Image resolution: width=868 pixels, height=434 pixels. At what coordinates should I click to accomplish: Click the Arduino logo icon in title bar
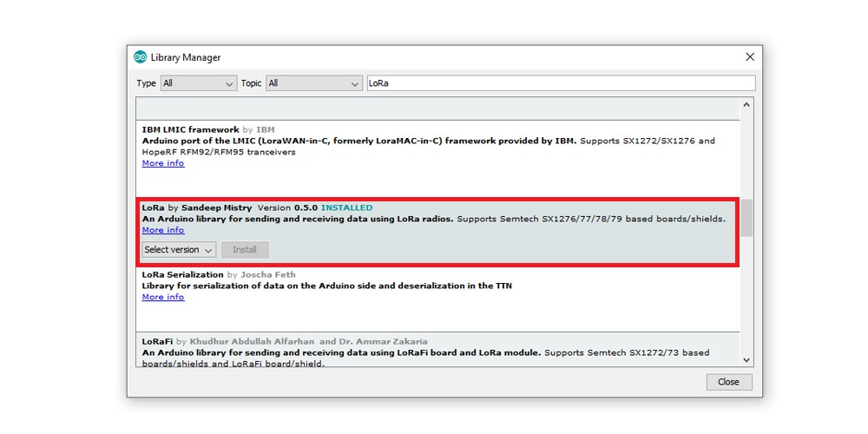(x=140, y=57)
